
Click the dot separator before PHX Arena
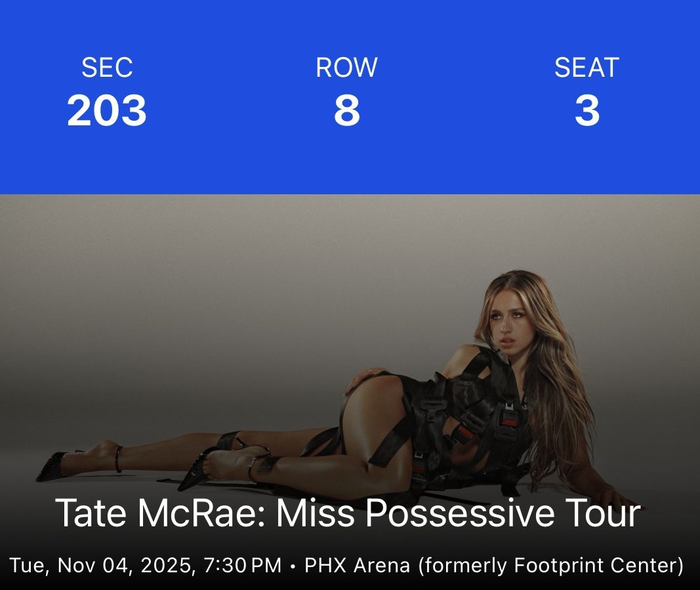[293, 565]
